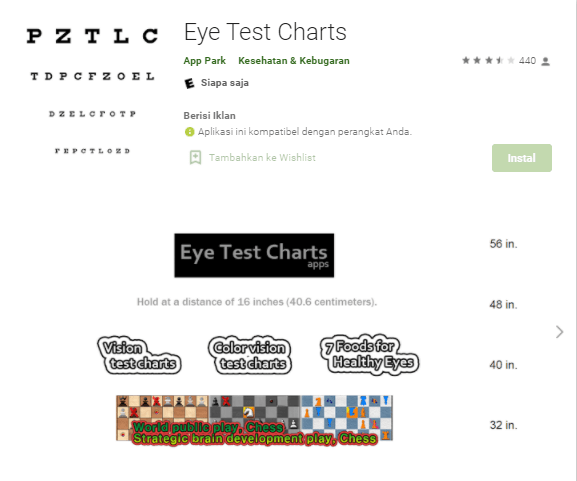The height and width of the screenshot is (481, 577).
Task: Click the Eye Test Charts title
Action: [x=265, y=32]
